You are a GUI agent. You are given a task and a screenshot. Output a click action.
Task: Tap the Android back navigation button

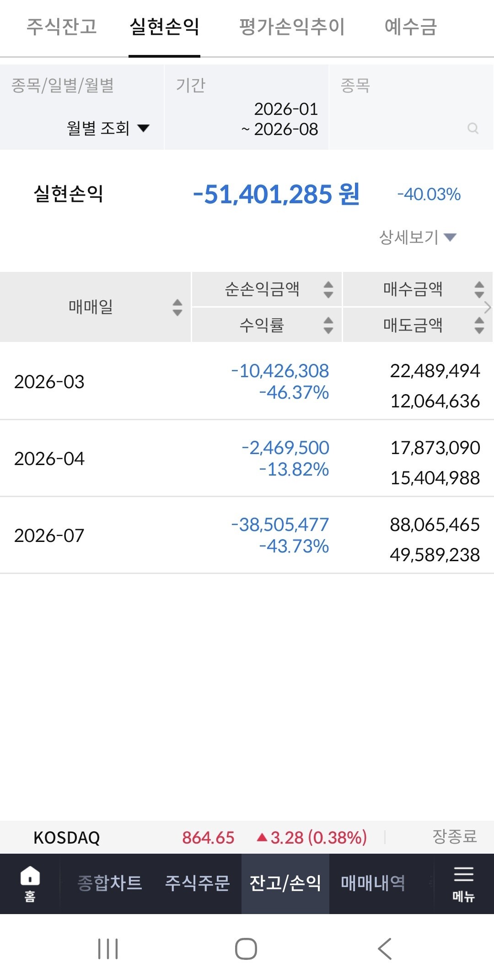click(385, 948)
